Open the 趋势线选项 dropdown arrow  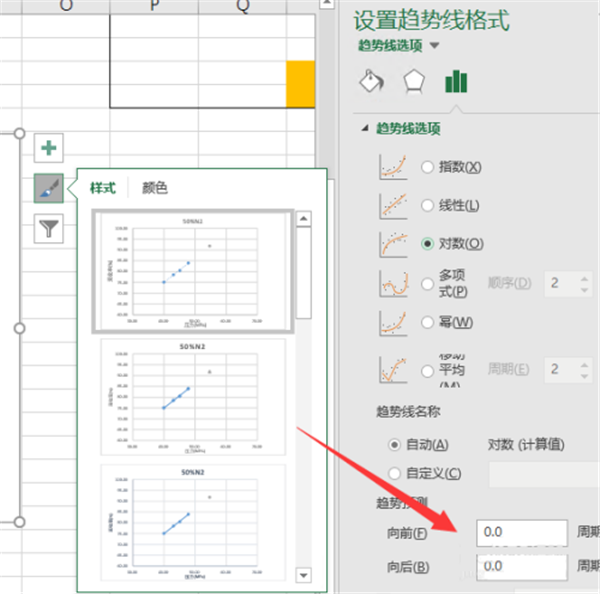click(x=435, y=46)
